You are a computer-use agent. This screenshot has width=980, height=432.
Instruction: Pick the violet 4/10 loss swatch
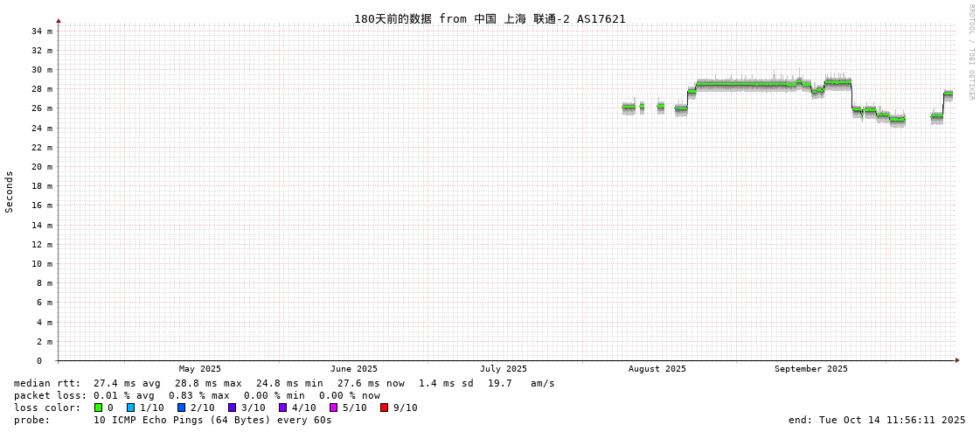click(x=283, y=408)
